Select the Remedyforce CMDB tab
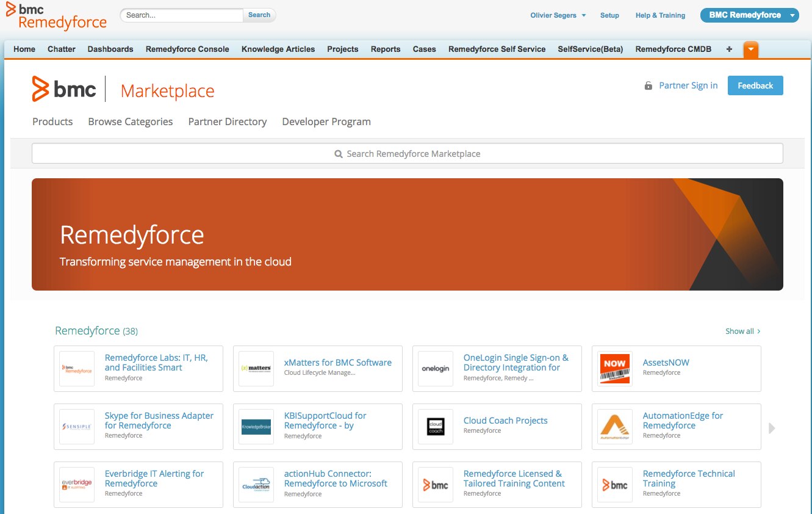Screen dimensions: 812x514 coord(674,49)
